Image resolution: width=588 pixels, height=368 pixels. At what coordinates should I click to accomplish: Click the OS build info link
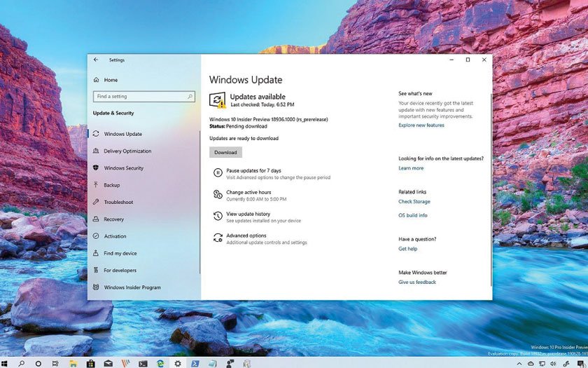[413, 215]
